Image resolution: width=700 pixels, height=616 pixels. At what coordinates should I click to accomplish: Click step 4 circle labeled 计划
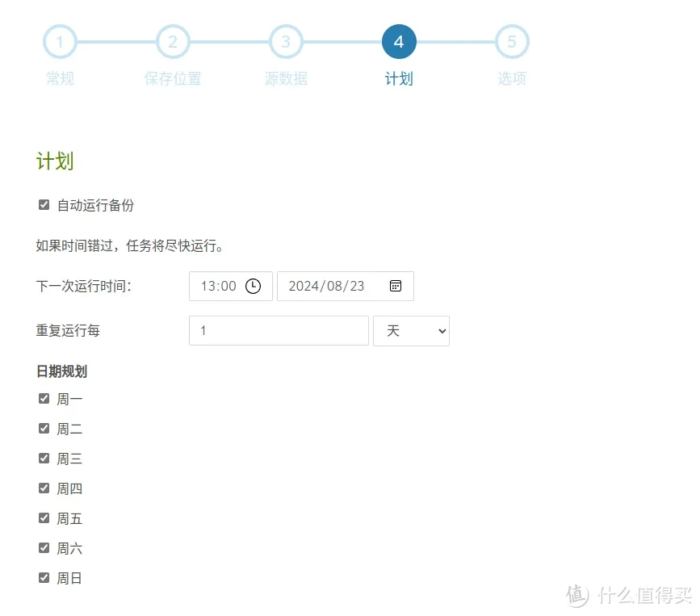click(399, 41)
